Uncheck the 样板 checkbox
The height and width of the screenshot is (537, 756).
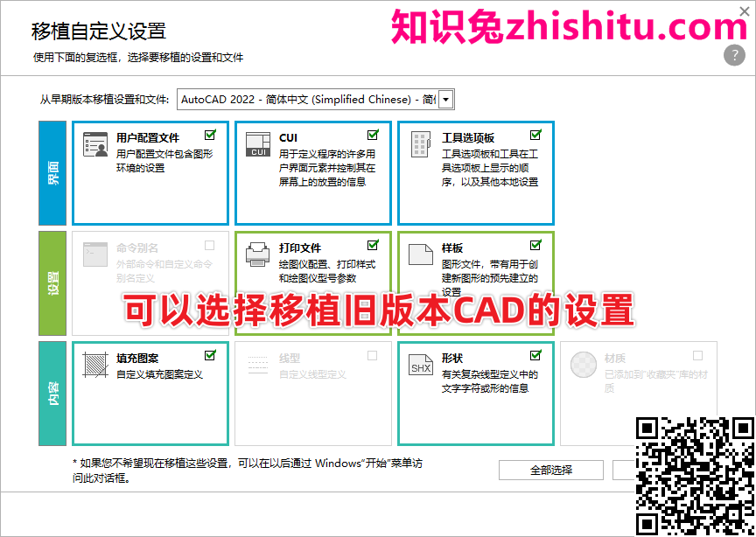coord(535,246)
